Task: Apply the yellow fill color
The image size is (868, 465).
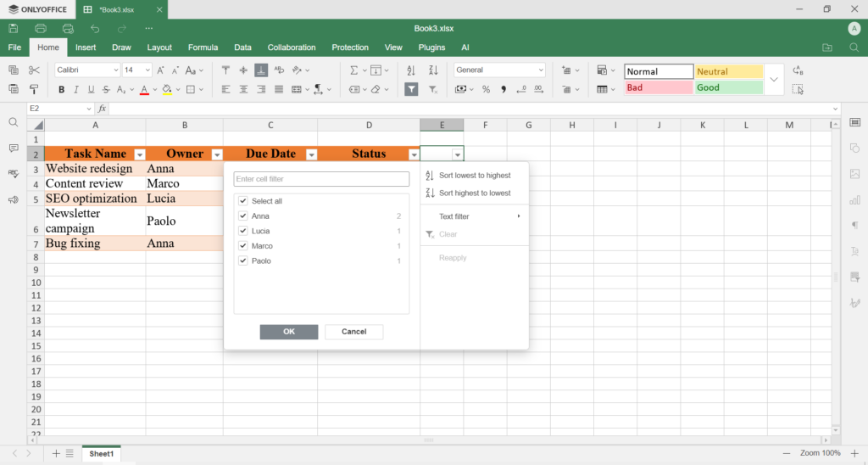Action: 167,89
